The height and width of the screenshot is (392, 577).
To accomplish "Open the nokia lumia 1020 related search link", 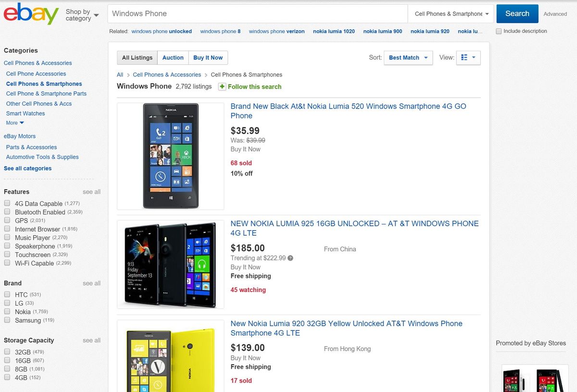I will point(334,31).
